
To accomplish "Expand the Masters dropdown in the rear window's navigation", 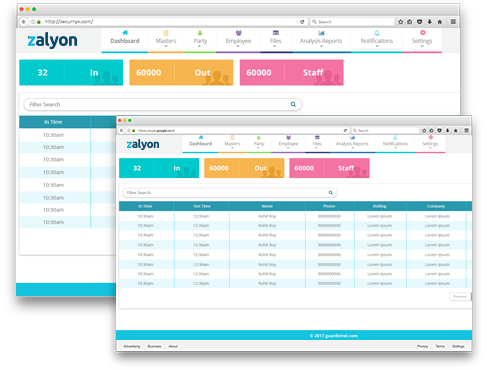I will [166, 41].
